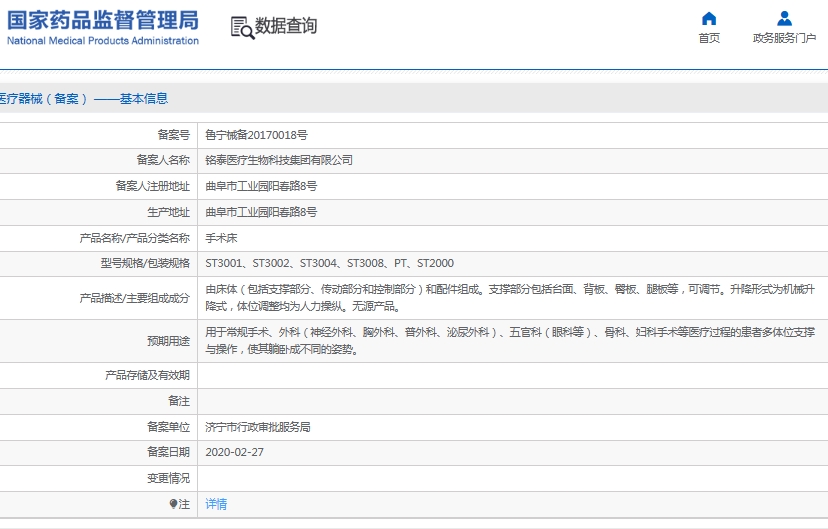This screenshot has height=529, width=828.
Task: Click product name 手术床
Action: pyautogui.click(x=221, y=238)
